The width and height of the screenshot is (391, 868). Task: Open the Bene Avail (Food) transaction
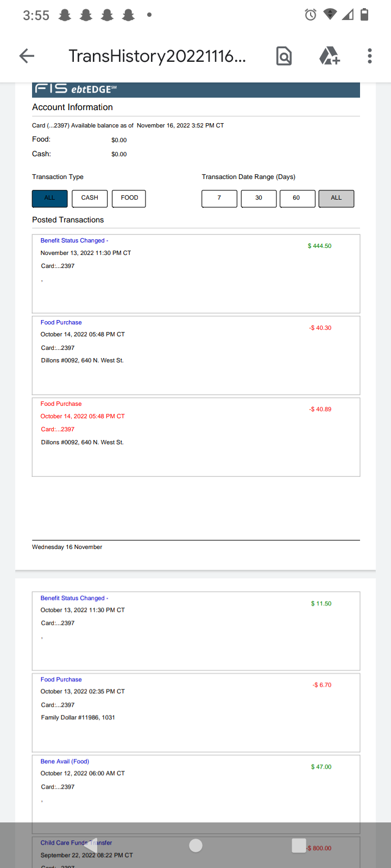click(65, 761)
